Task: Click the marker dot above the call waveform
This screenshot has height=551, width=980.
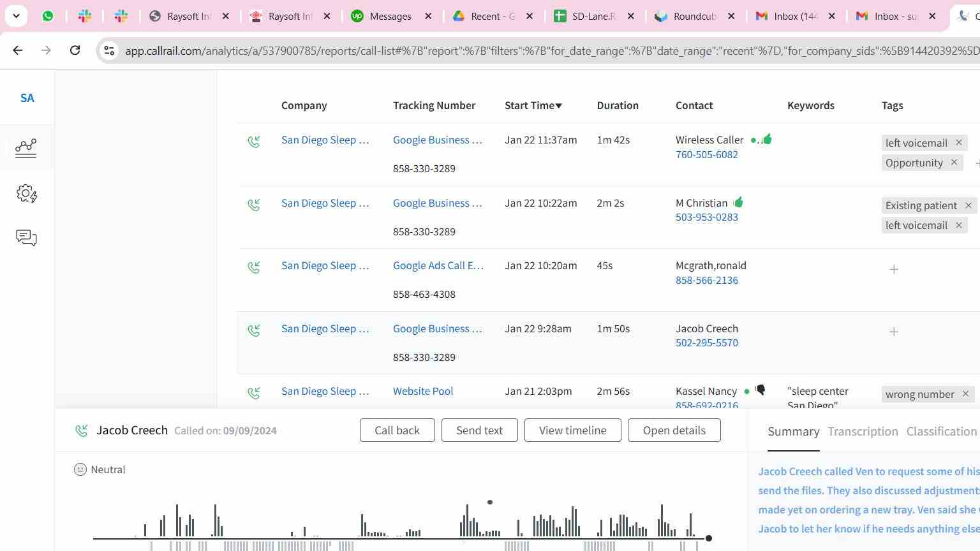Action: point(490,503)
